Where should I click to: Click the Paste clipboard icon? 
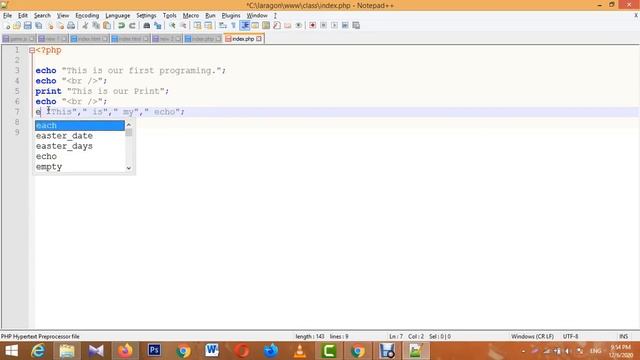click(107, 25)
